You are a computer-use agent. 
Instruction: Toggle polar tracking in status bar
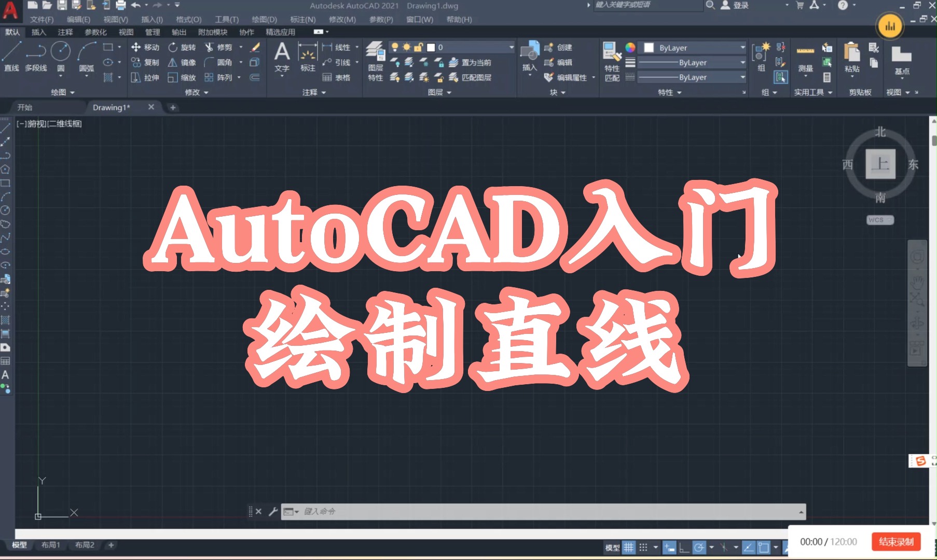coord(699,547)
